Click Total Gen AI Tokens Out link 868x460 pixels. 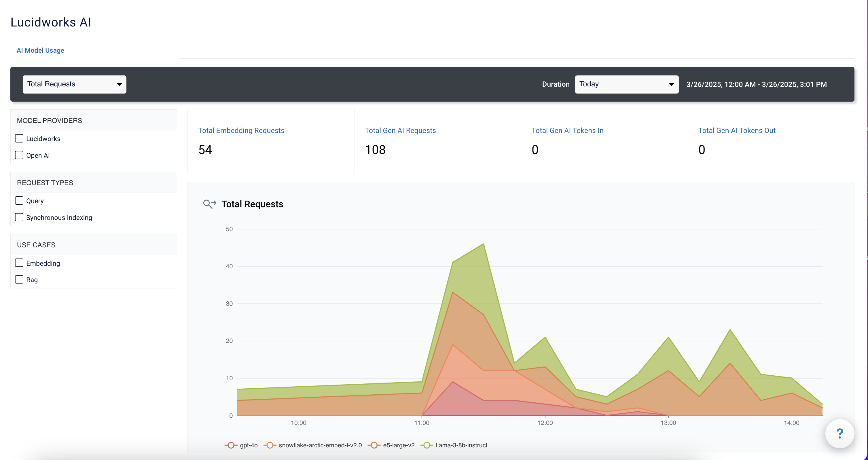click(737, 130)
